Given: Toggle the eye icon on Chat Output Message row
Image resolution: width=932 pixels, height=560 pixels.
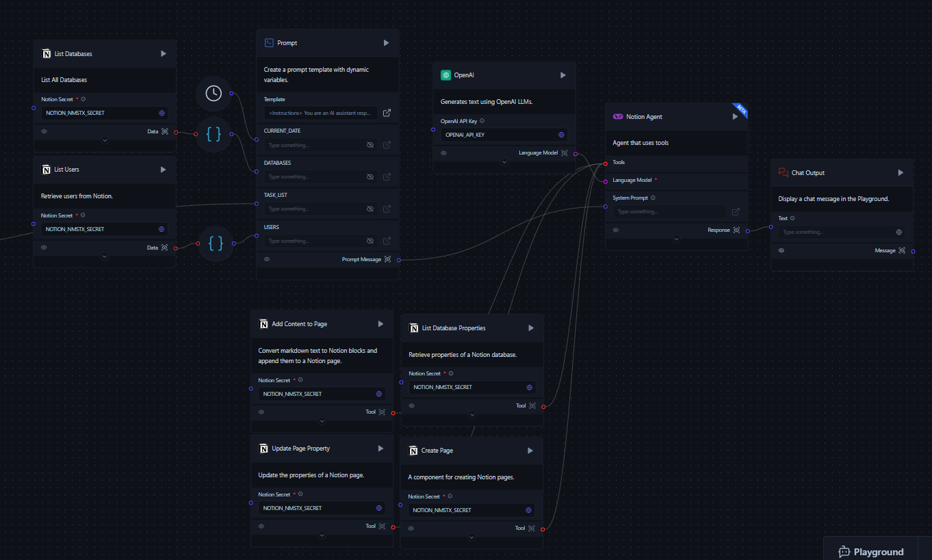Looking at the screenshot, I should (x=781, y=250).
